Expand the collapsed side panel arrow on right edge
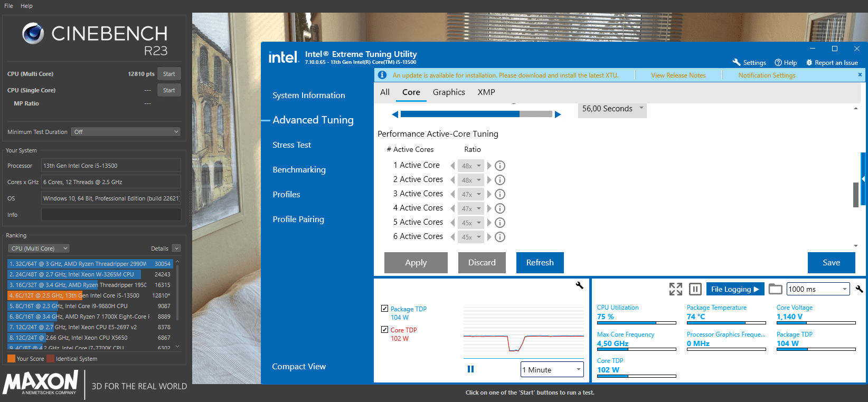 (864, 179)
